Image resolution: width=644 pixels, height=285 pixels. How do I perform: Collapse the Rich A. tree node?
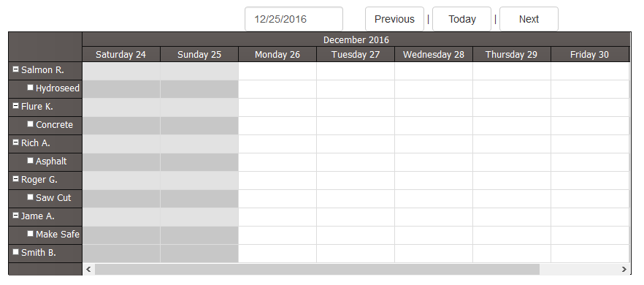point(15,142)
